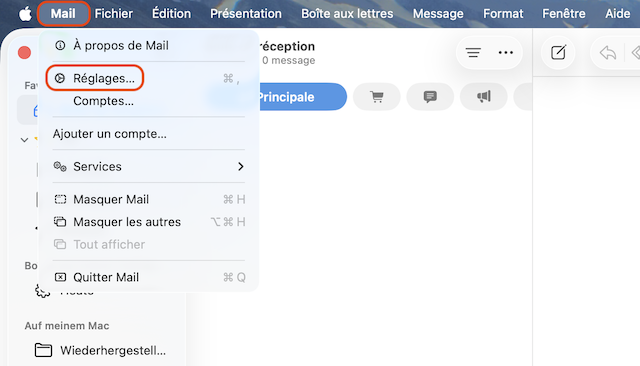Open the Message menu
The width and height of the screenshot is (640, 366).
(438, 13)
